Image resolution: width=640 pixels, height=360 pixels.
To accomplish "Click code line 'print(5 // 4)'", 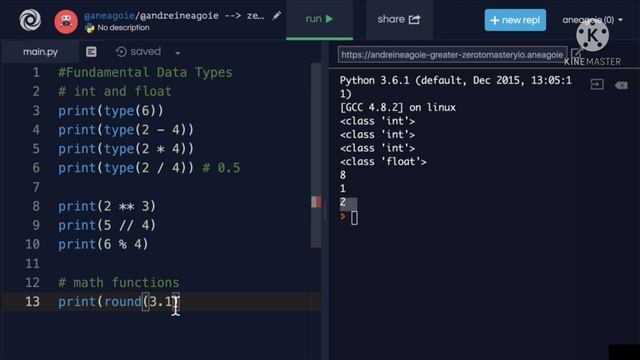I will coord(107,225).
